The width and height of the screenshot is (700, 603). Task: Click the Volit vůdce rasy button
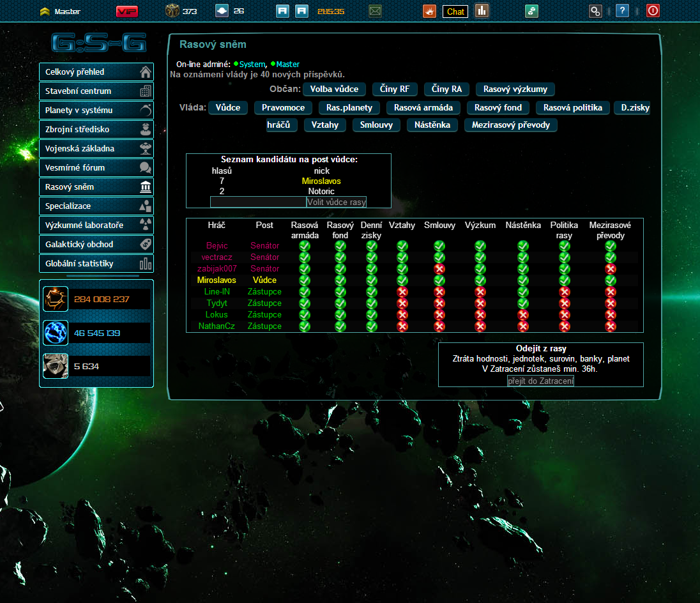pos(337,202)
